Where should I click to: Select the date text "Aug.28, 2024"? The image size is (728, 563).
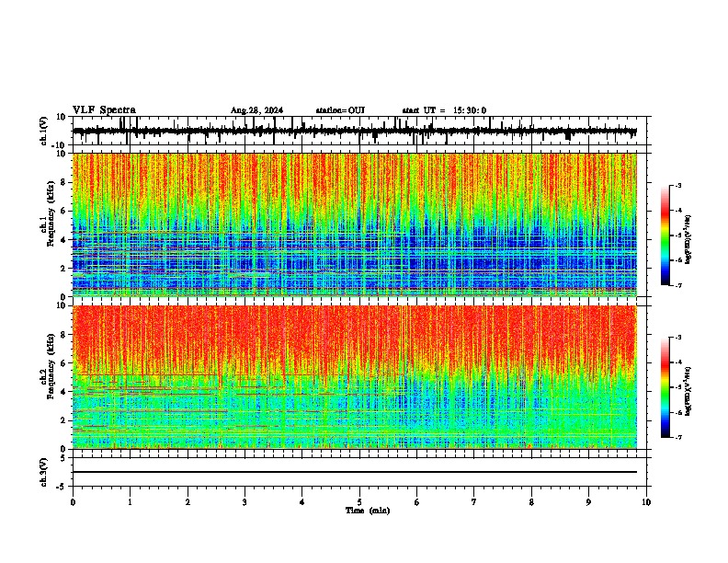coord(256,110)
